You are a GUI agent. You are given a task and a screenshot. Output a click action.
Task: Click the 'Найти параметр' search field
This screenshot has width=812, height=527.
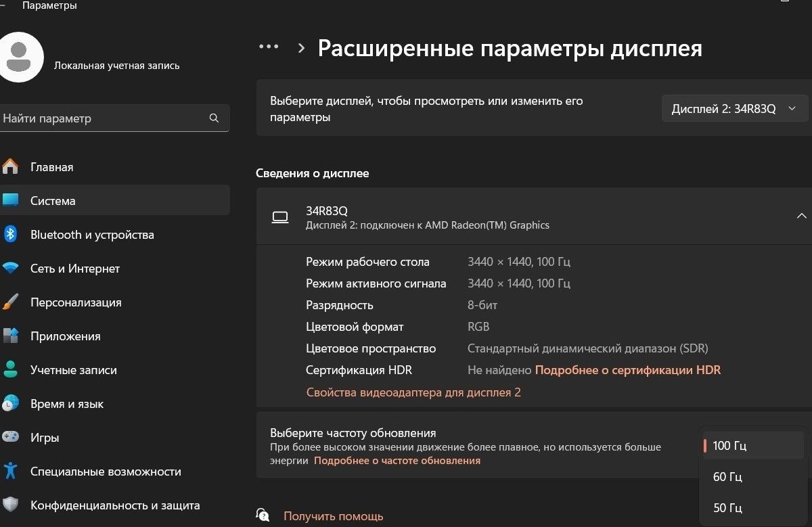[101, 118]
